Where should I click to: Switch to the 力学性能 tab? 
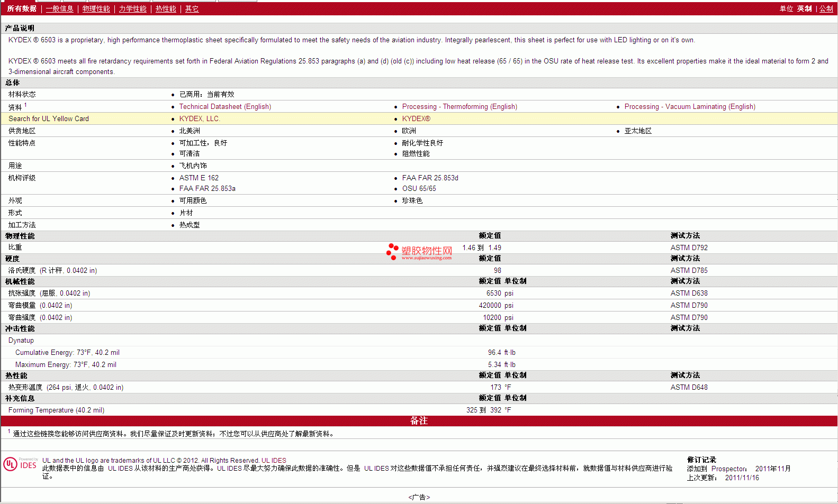[132, 9]
